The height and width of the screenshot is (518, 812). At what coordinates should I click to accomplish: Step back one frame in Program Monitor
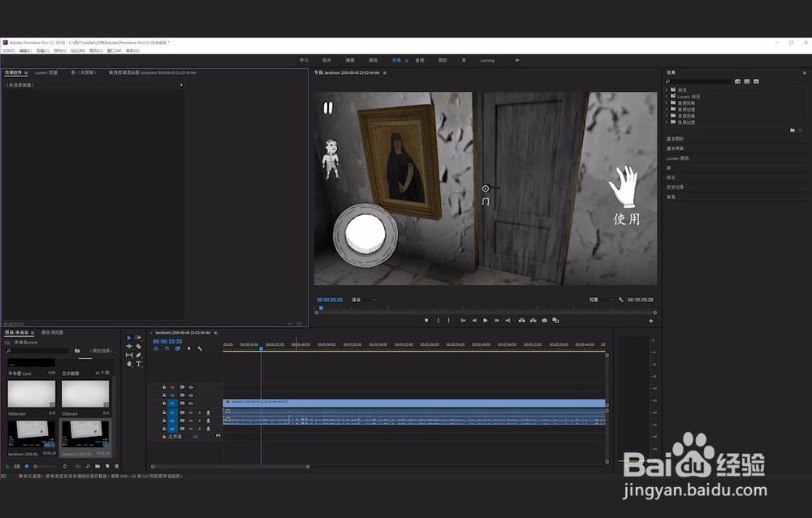474,321
